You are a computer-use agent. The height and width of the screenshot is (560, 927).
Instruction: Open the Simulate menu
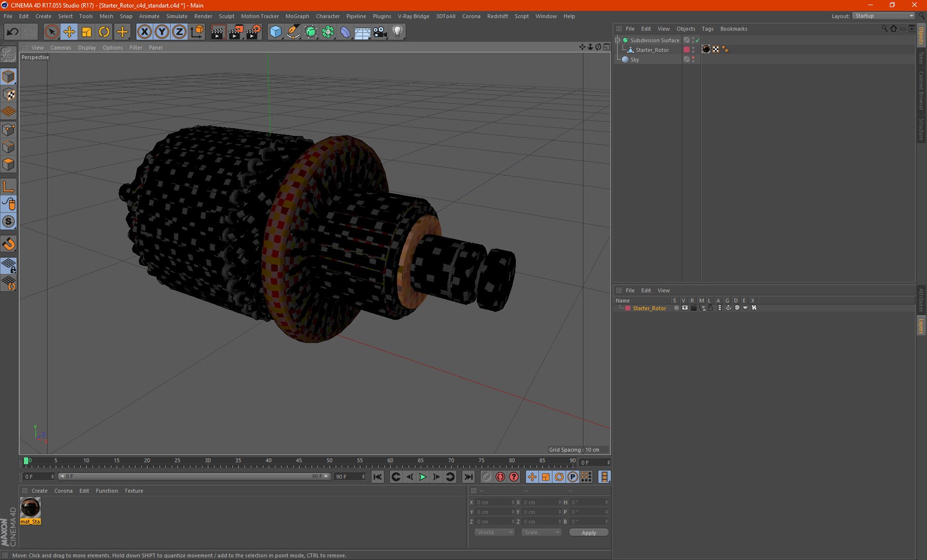[x=177, y=16]
